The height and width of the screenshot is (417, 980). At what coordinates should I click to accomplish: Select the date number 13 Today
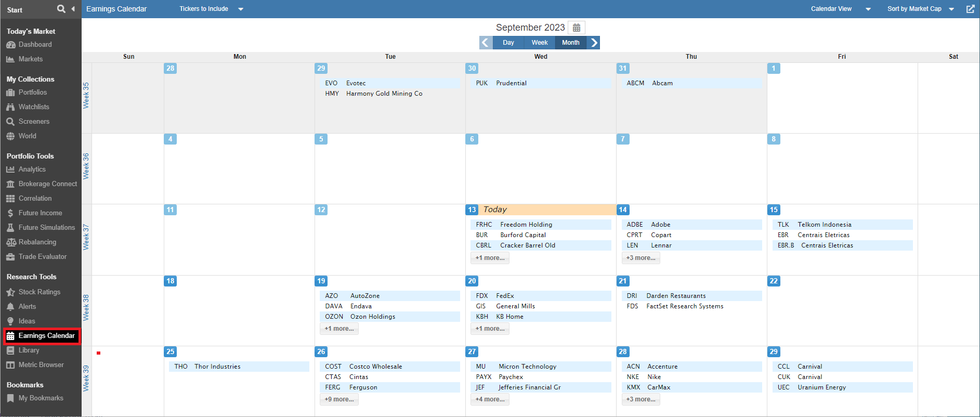pos(472,210)
